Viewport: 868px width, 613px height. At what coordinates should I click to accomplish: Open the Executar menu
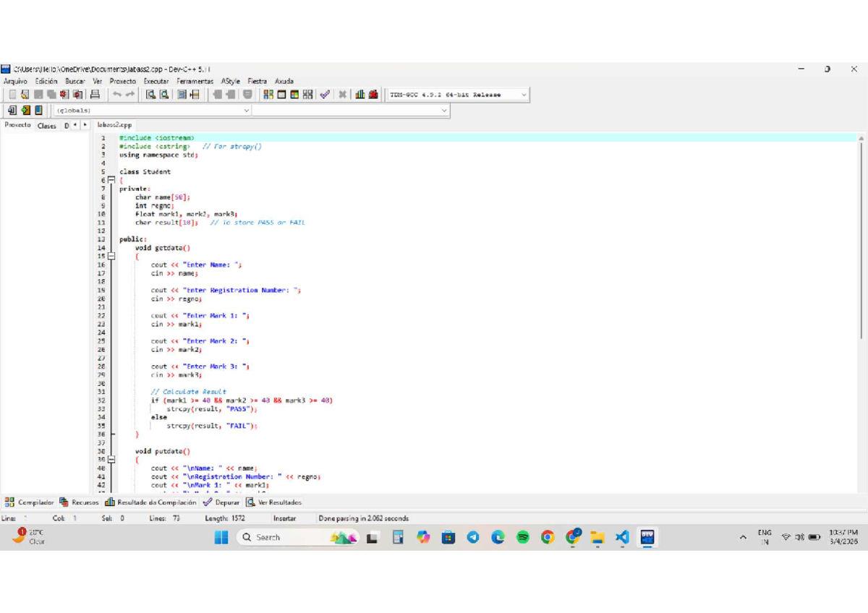pyautogui.click(x=156, y=82)
